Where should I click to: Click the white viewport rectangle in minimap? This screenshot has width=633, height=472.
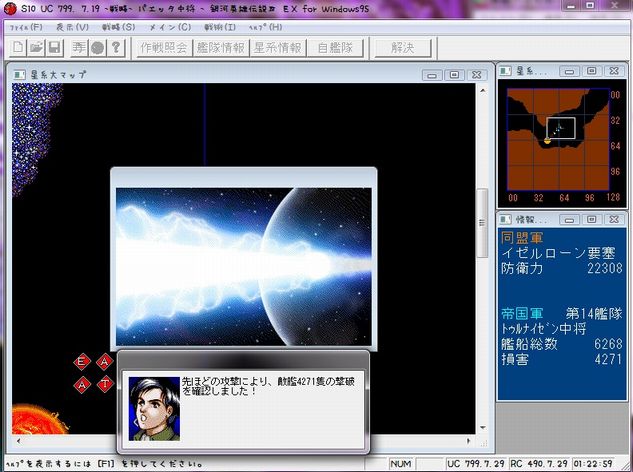click(x=561, y=128)
